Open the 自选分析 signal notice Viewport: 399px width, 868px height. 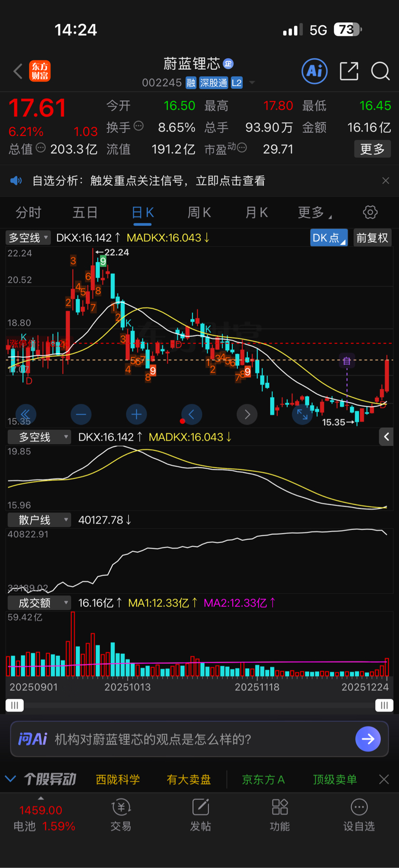149,180
